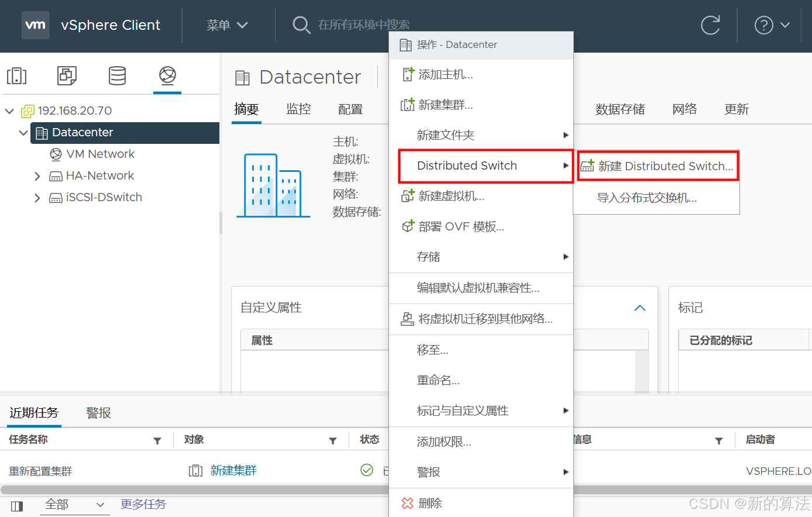Switch to the 数据存储 tab
Viewport: 812px width, 517px height.
point(620,109)
